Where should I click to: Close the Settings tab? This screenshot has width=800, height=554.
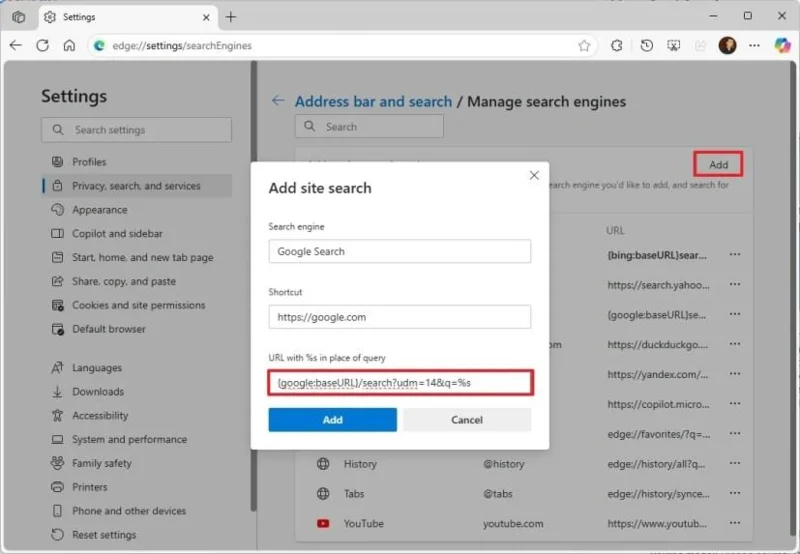pos(206,17)
